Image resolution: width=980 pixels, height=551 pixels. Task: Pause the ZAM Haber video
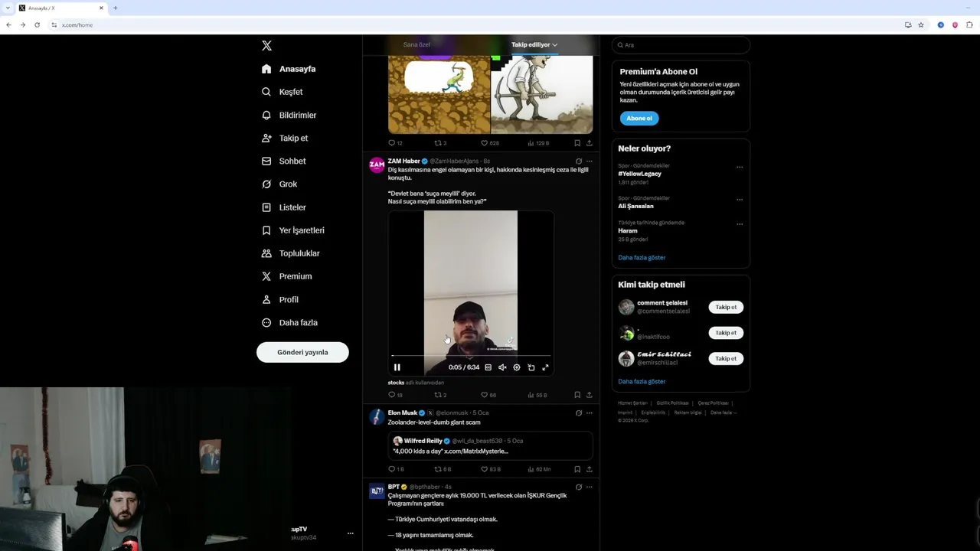coord(397,367)
